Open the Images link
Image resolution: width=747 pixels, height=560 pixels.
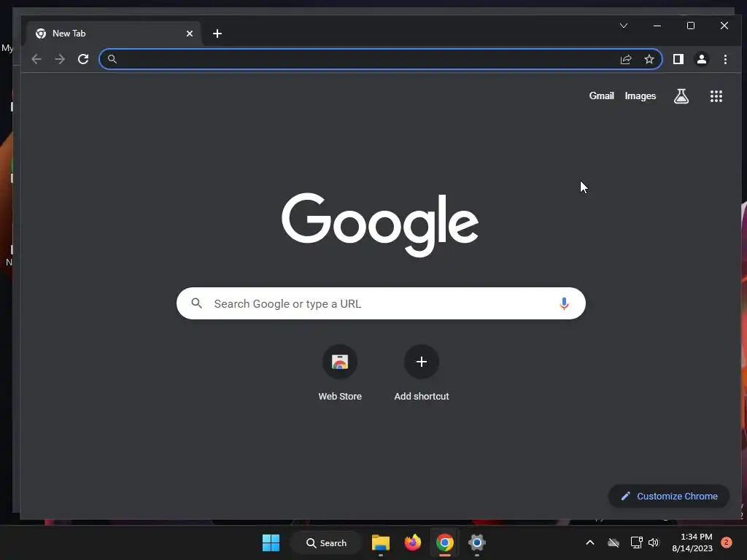tap(640, 96)
